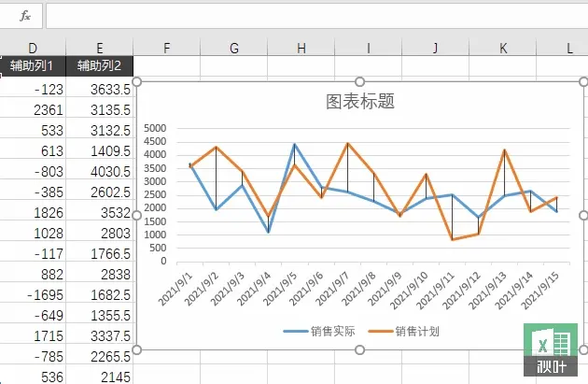This screenshot has width=588, height=384.
Task: Click the 0 vertical axis label
Action: 163,261
